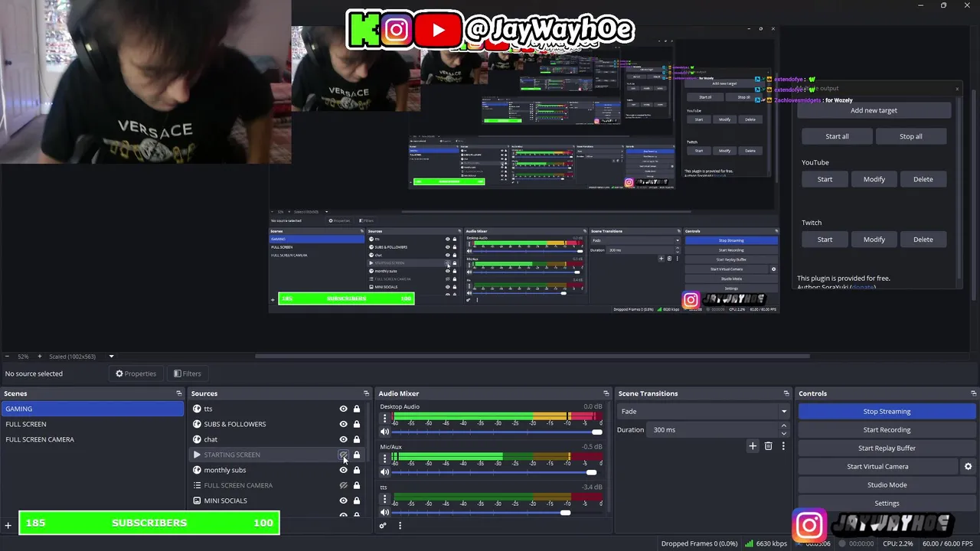980x551 pixels.
Task: Switch to FULL SCREEN CAMERA scene
Action: pos(93,439)
